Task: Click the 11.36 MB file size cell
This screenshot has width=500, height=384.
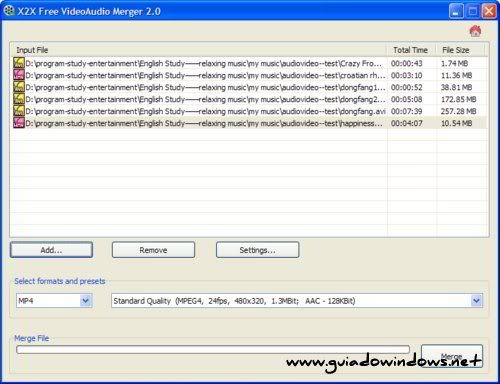Action: pos(457,75)
